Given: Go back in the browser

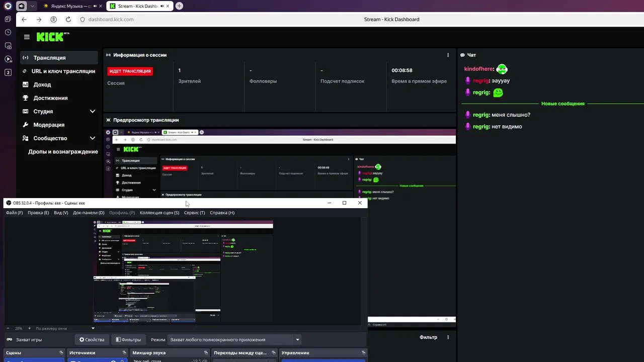Looking at the screenshot, I should point(24,20).
